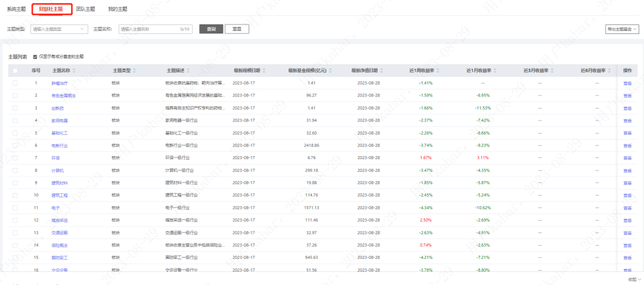
Task: Uncheck 仅显示有成分基金的主题 checkbox
Action: [x=35, y=57]
